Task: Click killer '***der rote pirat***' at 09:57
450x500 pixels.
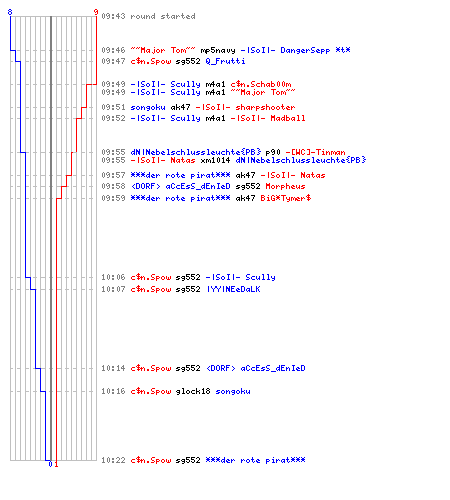Action: click(x=180, y=175)
